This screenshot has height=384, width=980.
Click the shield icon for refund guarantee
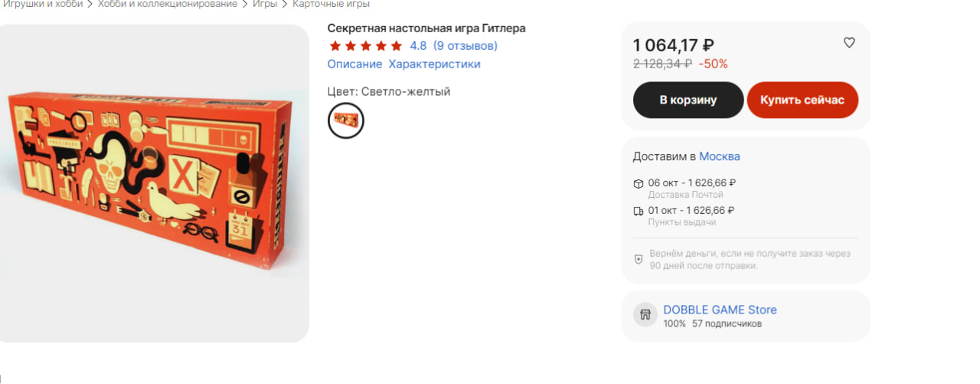tap(639, 259)
